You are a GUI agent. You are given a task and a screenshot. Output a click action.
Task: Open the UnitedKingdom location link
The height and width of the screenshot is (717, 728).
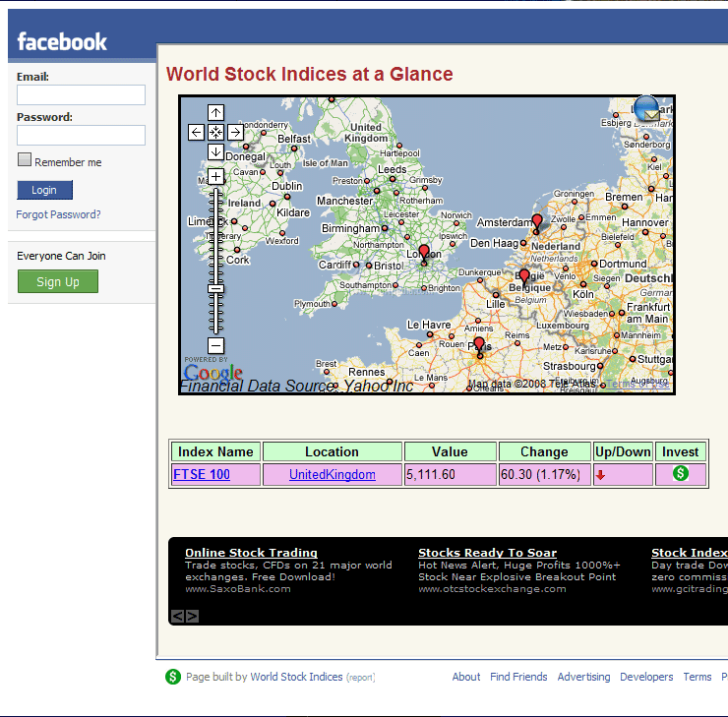333,474
